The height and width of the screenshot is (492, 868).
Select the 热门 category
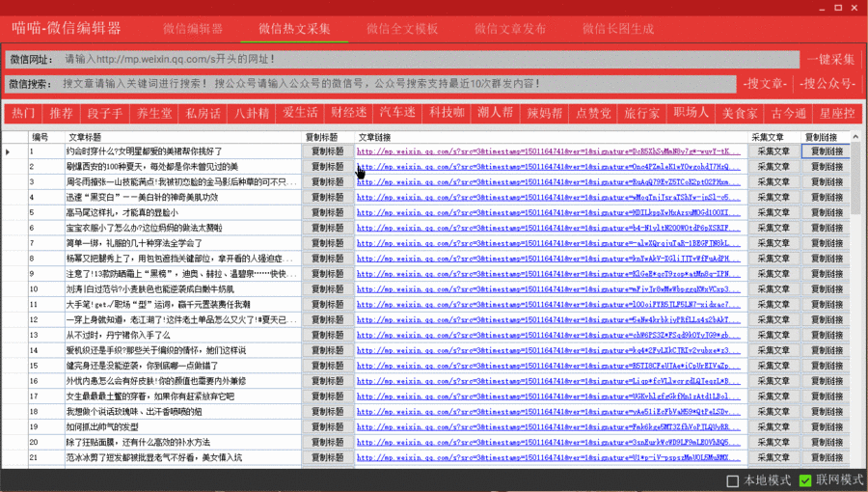[24, 114]
